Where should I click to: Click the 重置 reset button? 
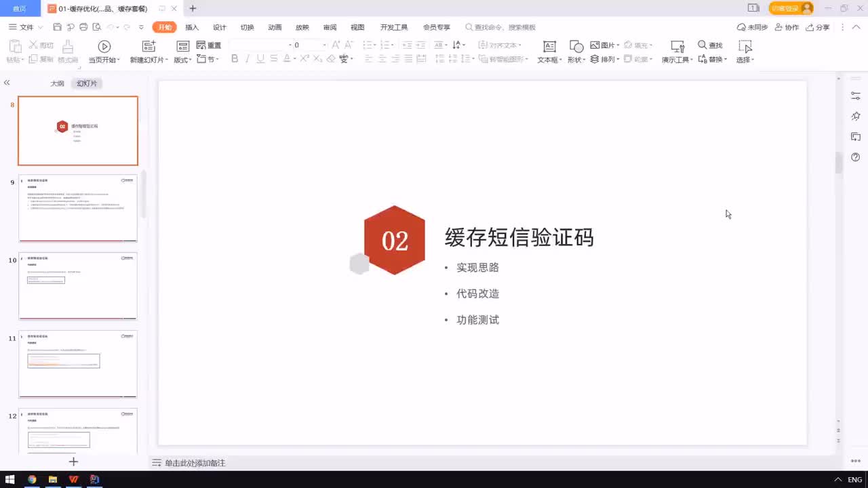[209, 45]
